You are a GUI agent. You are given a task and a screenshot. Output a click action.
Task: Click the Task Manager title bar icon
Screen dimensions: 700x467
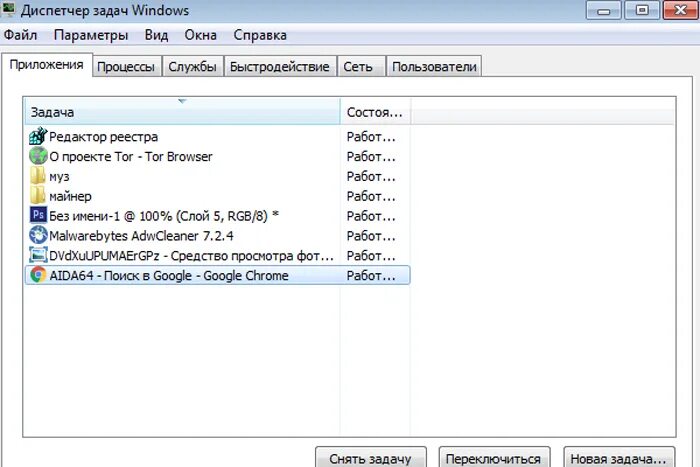[x=8, y=8]
